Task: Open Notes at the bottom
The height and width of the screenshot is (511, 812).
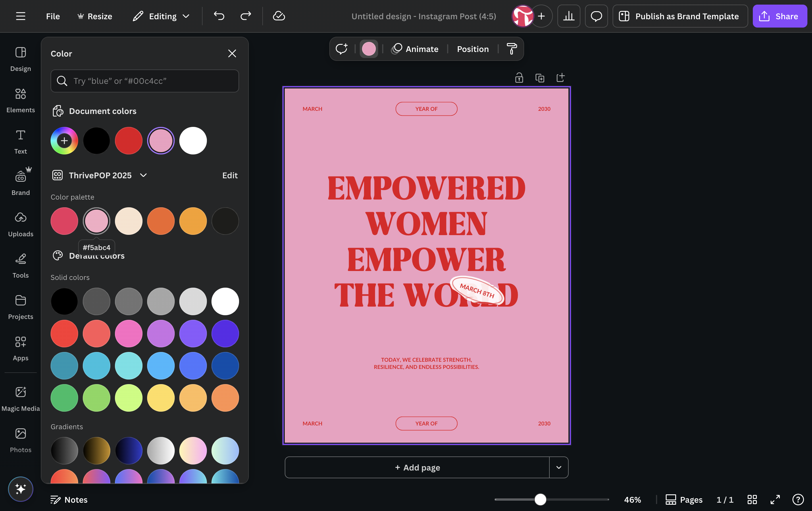Action: 69,500
